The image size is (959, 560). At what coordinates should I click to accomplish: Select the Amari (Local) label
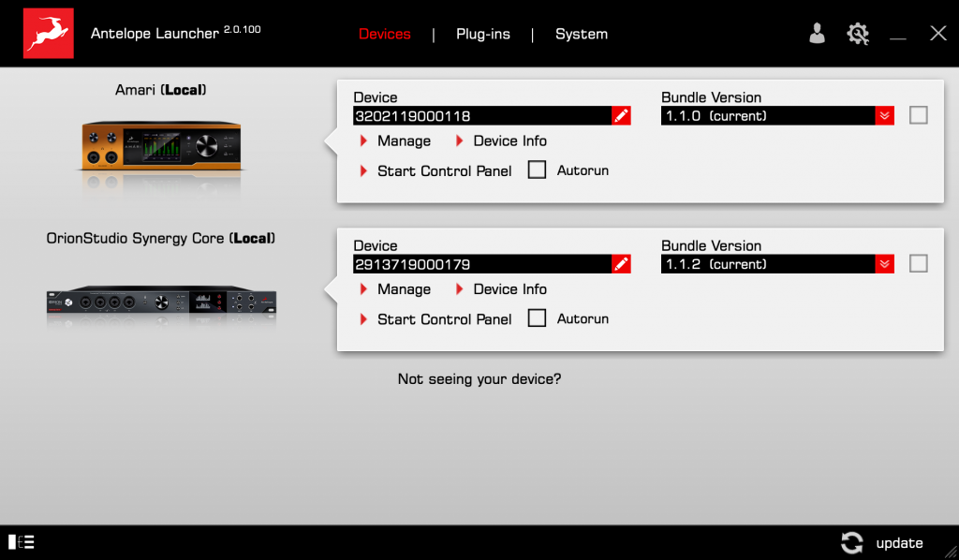(x=161, y=90)
